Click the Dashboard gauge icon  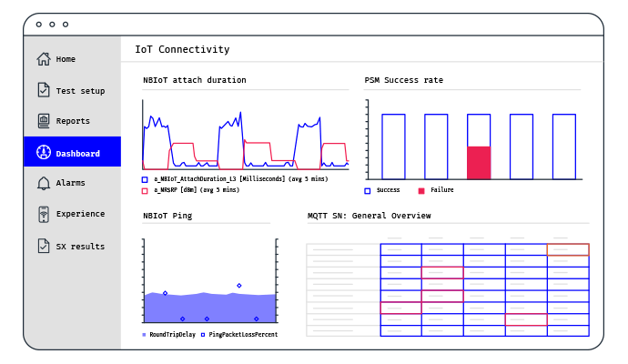44,152
